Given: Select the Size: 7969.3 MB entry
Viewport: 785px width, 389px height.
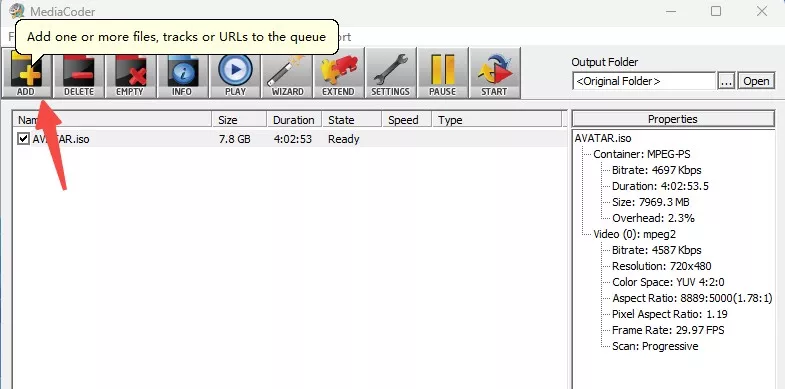Looking at the screenshot, I should point(651,202).
